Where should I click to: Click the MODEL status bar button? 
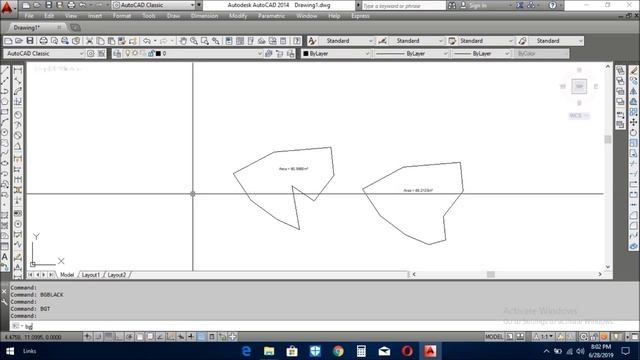494,337
